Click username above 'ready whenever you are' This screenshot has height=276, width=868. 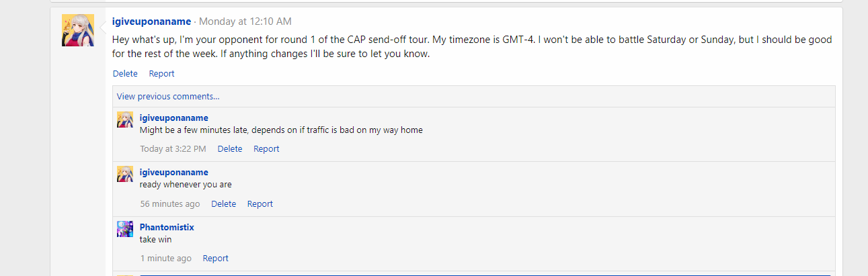[173, 173]
